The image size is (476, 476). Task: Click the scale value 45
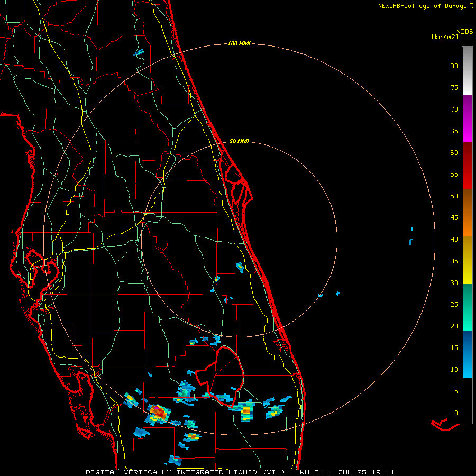454,218
